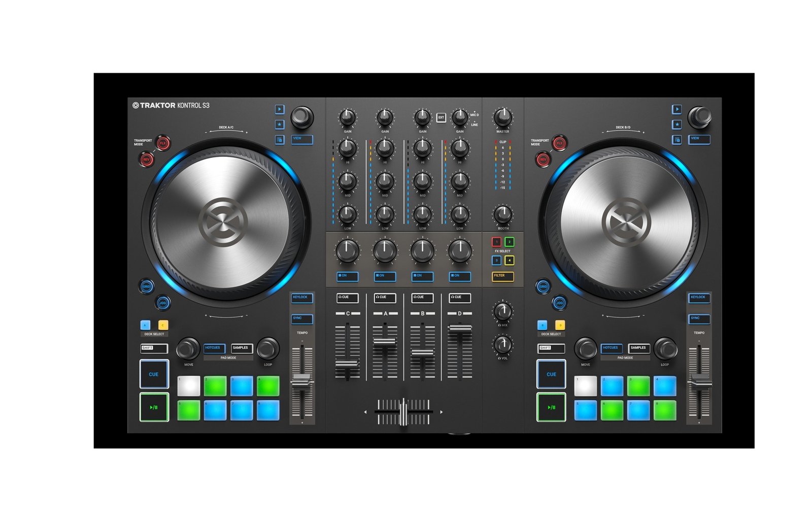Toggle SYNC on the right deck
The width and height of the screenshot is (812, 517).
(x=699, y=319)
